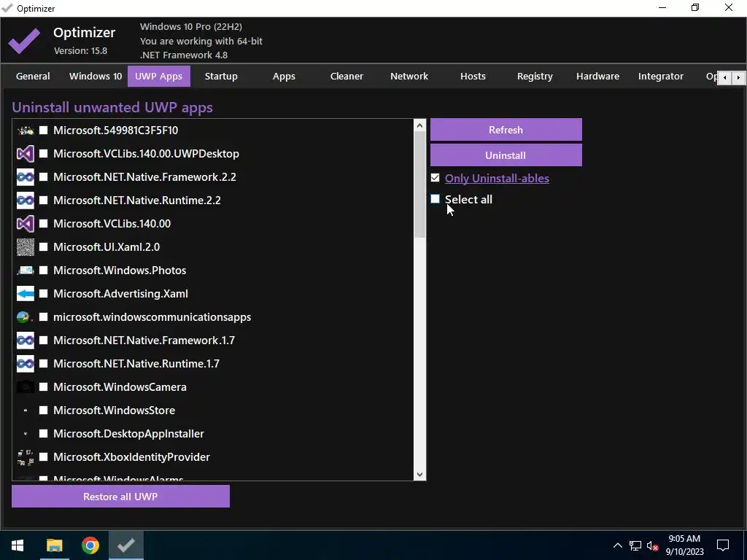
Task: Click the windowscommunicationsapps icon
Action: (x=24, y=317)
